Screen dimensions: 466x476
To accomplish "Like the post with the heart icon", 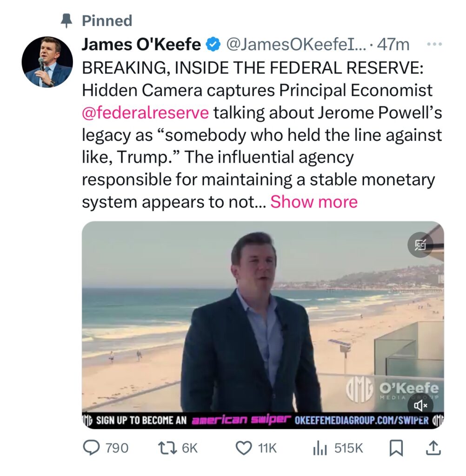I will click(x=243, y=448).
